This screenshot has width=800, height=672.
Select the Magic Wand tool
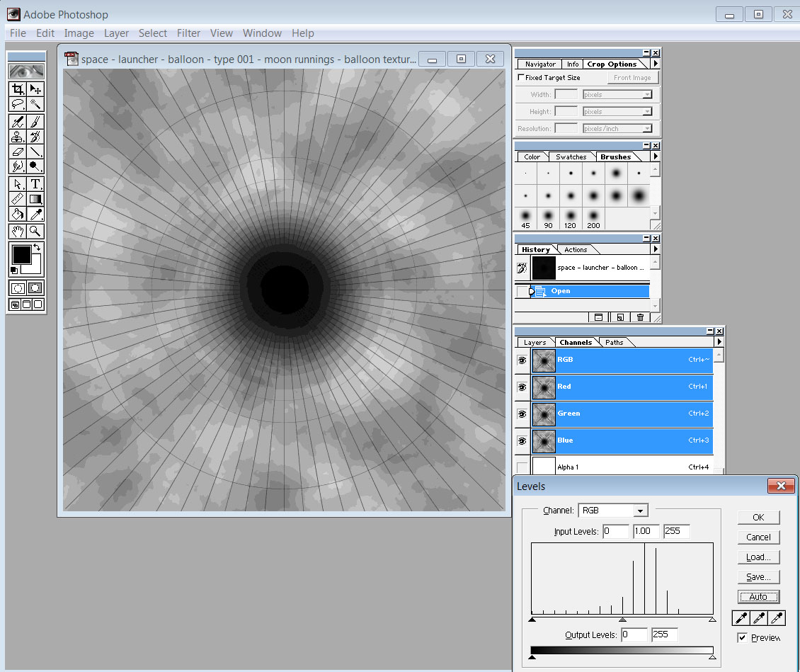pyautogui.click(x=35, y=105)
